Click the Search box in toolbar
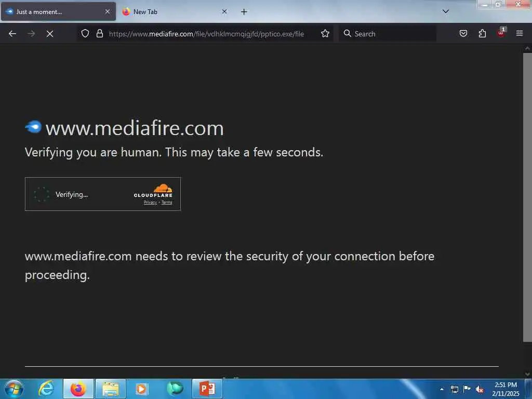Viewport: 532px width, 399px height. tap(388, 34)
